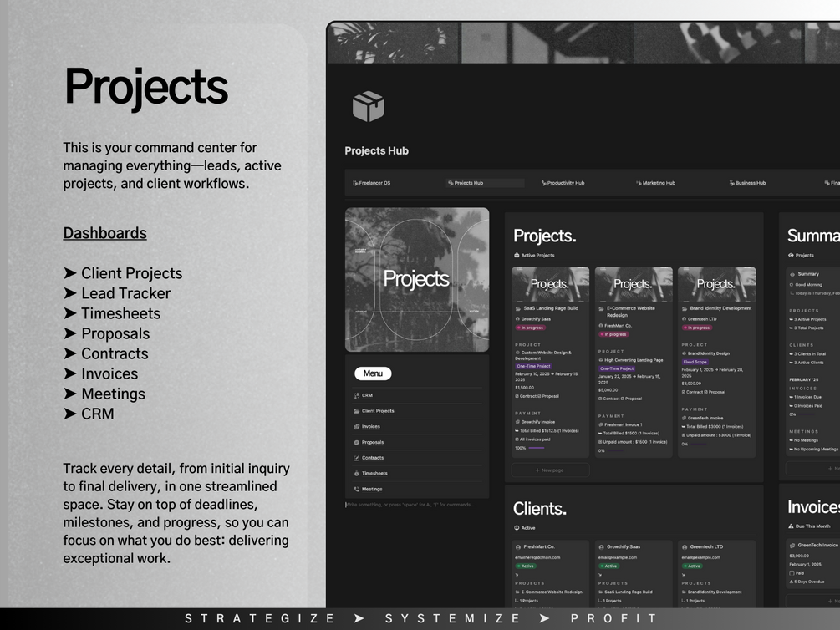Screen dimensions: 840x630
Task: Click folder icon on E-Commerce Website Redesign card
Action: pos(601,309)
